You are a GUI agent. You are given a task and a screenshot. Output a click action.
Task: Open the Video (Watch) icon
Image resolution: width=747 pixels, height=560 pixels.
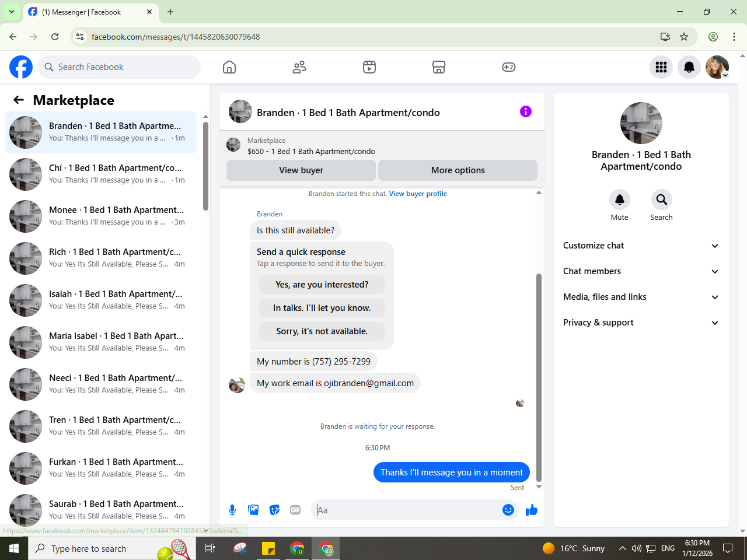click(x=369, y=67)
